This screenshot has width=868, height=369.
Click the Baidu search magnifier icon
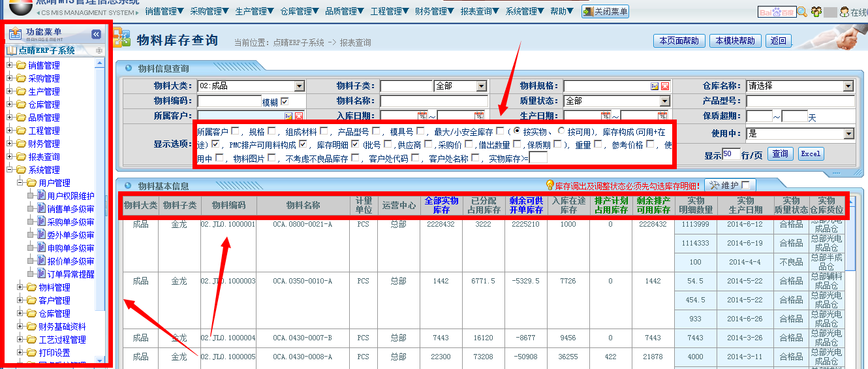802,12
